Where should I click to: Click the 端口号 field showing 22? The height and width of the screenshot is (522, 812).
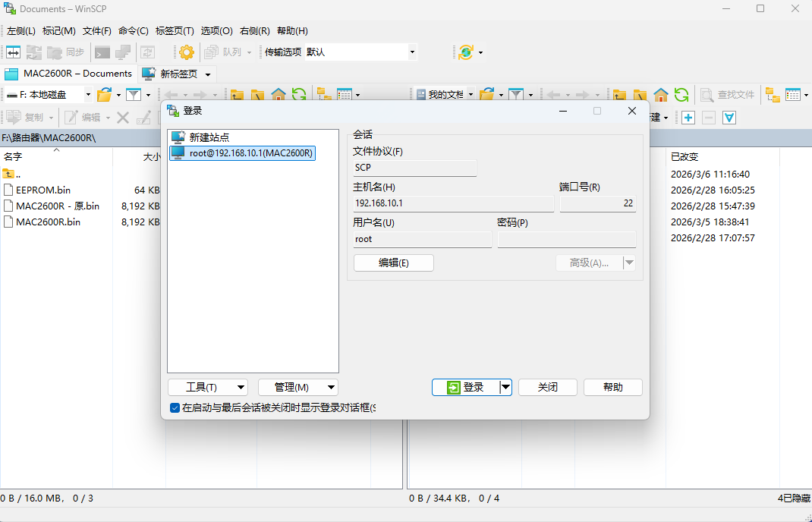(x=597, y=203)
